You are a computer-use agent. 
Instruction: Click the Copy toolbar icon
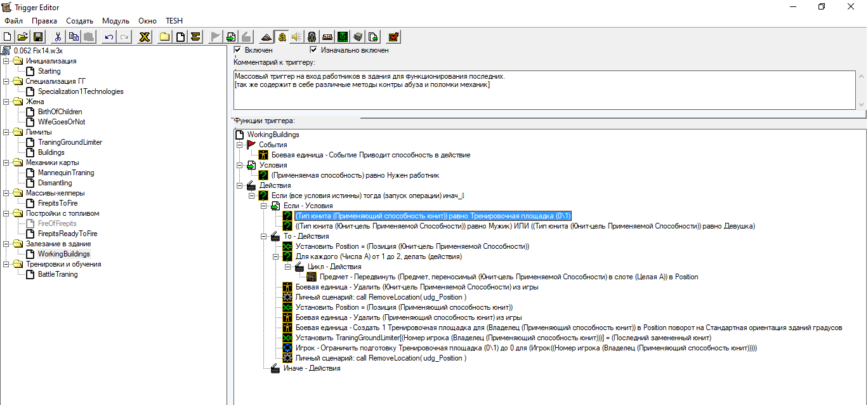point(74,37)
